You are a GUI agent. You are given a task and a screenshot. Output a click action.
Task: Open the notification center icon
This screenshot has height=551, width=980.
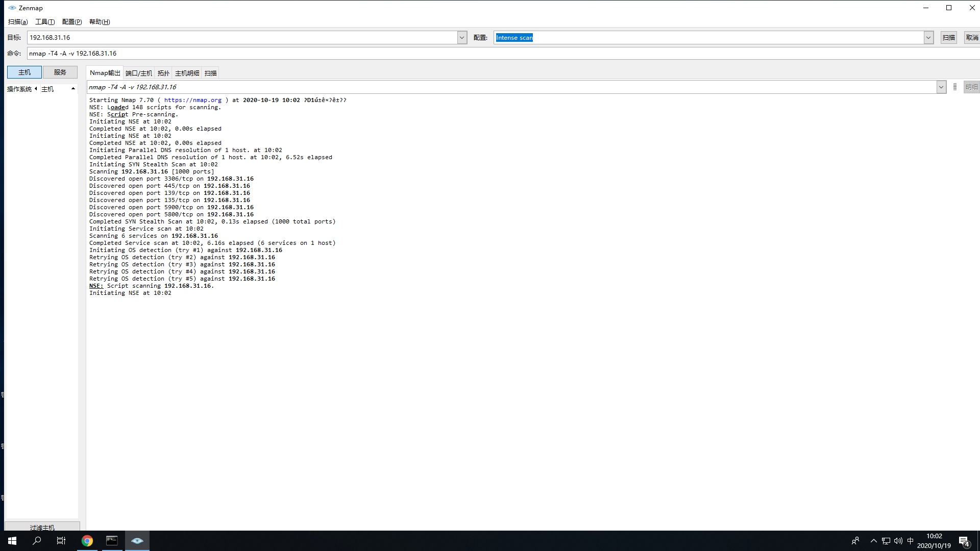(964, 541)
